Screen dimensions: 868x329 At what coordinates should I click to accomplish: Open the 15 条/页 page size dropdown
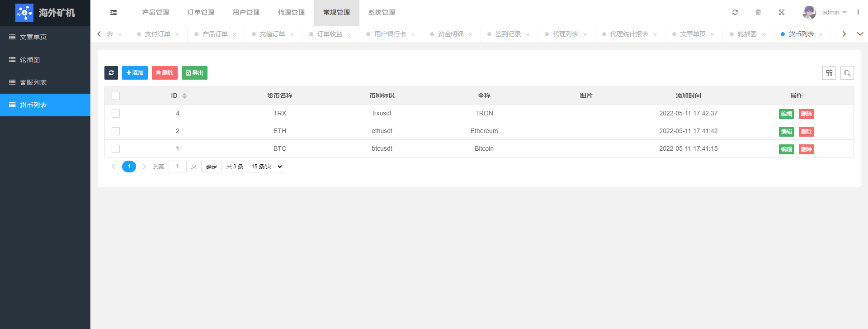[x=266, y=167]
